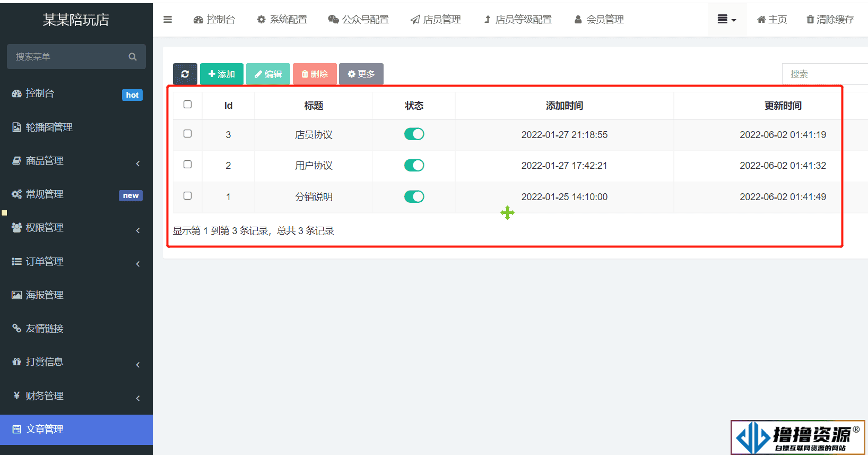Screen dimensions: 868x455
Task: Click the 编辑 button
Action: [x=268, y=74]
